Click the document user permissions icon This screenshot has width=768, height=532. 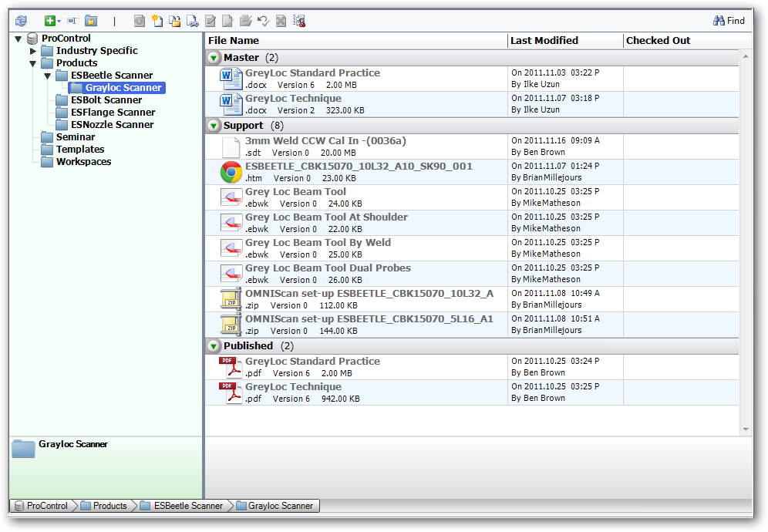(x=298, y=21)
